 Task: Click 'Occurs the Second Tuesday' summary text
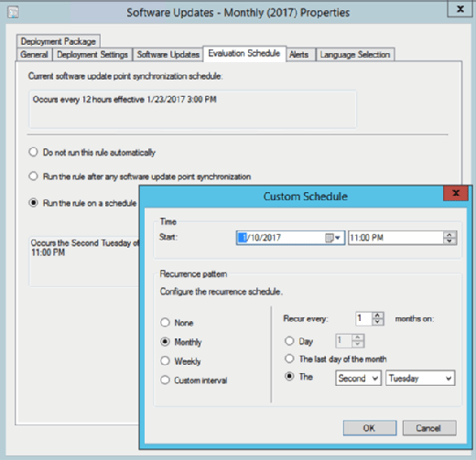point(85,248)
